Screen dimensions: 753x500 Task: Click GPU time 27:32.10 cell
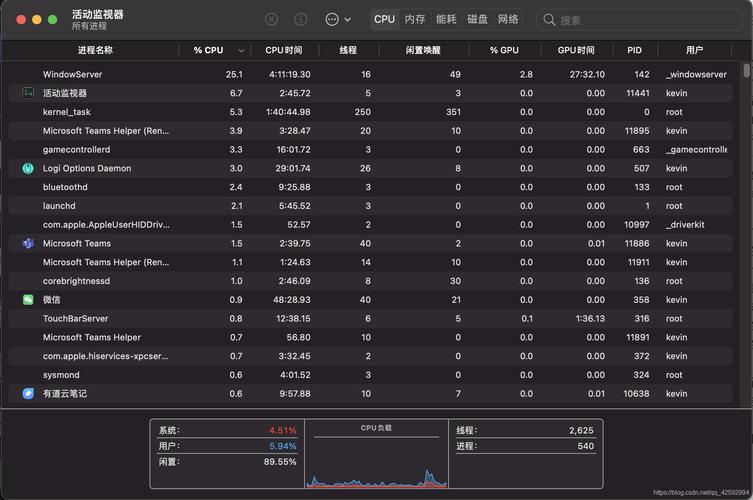coord(587,74)
